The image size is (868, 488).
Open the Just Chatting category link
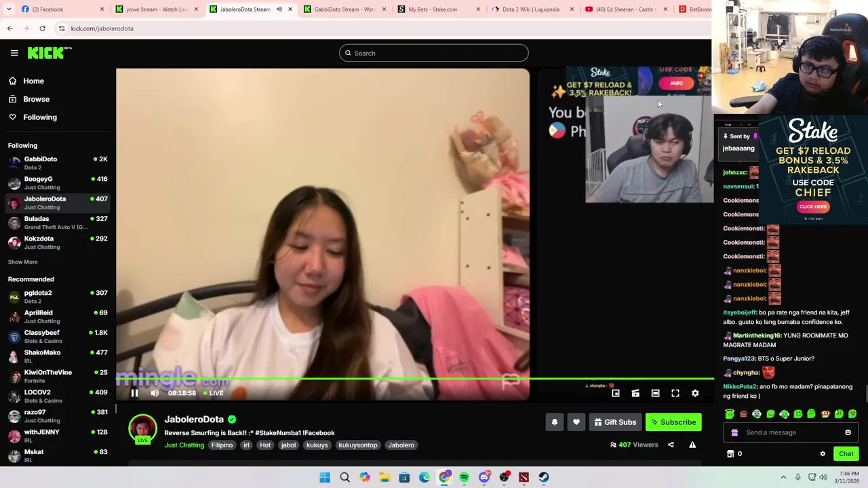184,445
